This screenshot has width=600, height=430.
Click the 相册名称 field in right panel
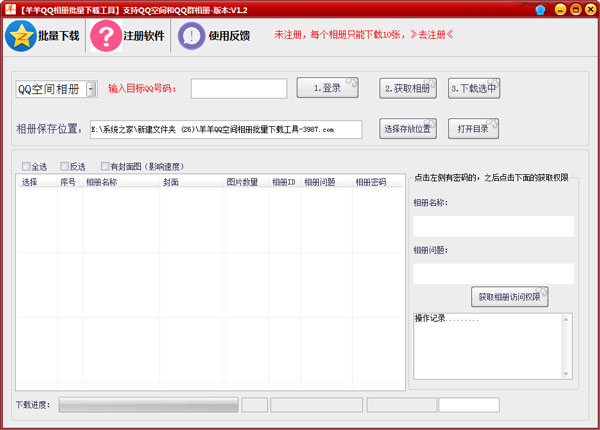[x=494, y=226]
